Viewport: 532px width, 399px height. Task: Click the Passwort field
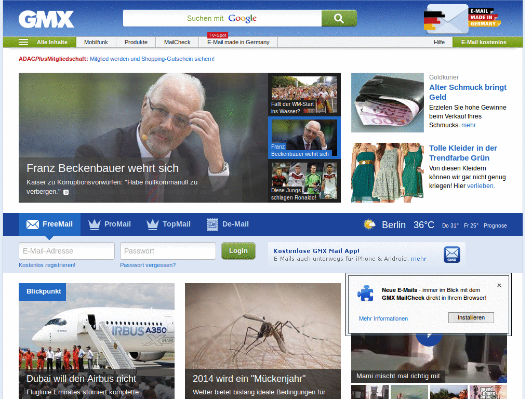168,251
